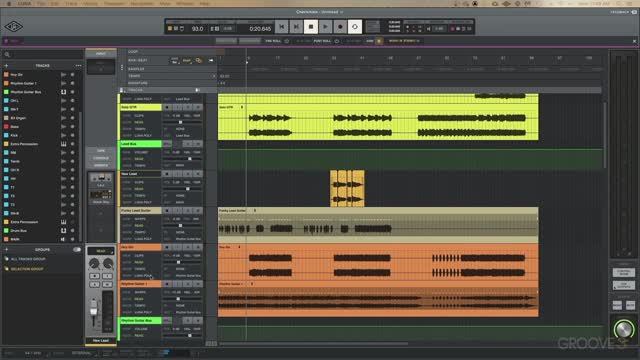Click the go-to-end transport button

click(296, 27)
